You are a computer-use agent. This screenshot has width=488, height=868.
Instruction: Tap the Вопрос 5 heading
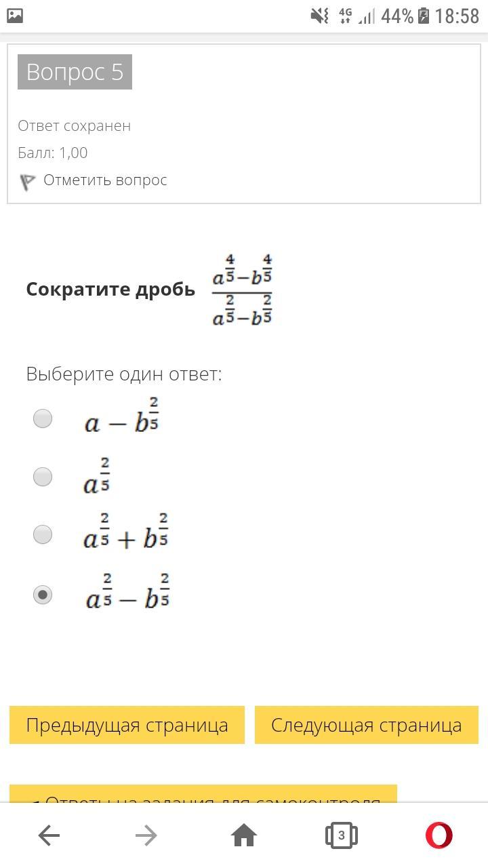75,72
